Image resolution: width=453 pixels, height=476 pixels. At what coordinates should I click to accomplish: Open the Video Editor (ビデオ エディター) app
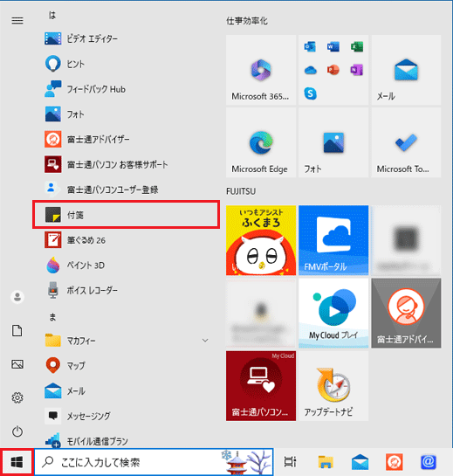pyautogui.click(x=126, y=38)
